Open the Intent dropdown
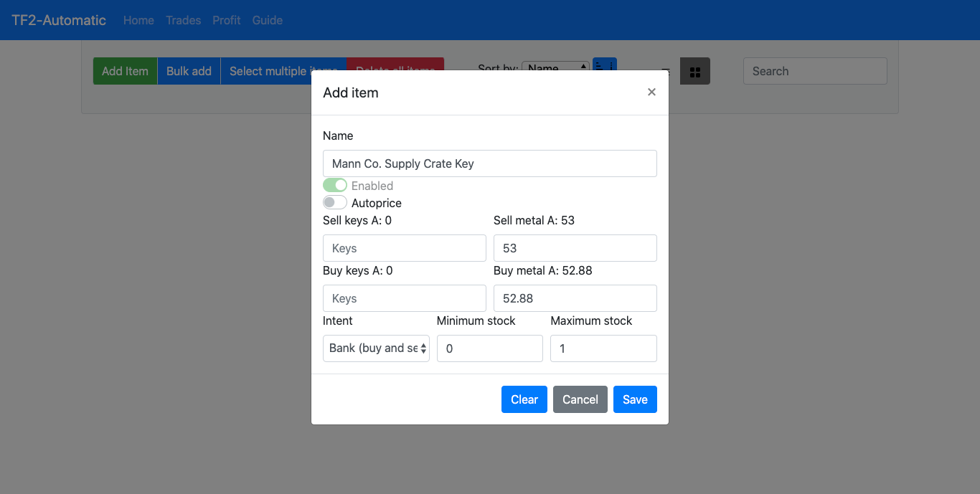The height and width of the screenshot is (494, 980). tap(376, 348)
